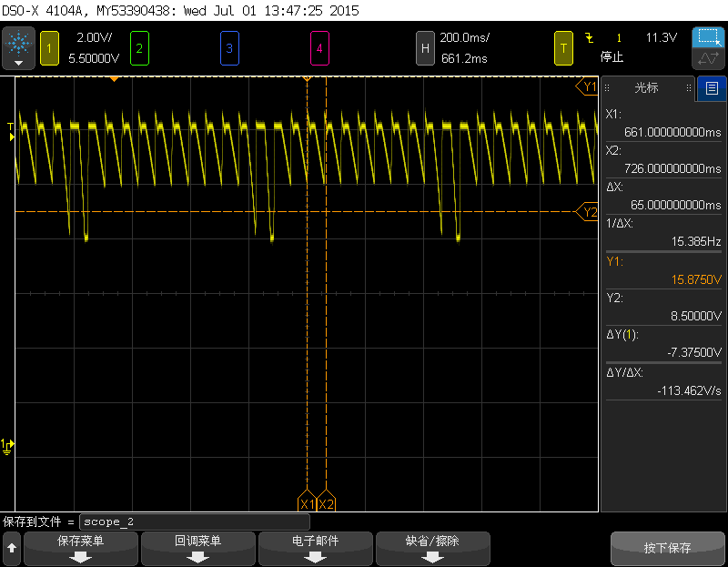The height and width of the screenshot is (567, 728).
Task: Select the falling edge trigger icon
Action: tap(589, 37)
